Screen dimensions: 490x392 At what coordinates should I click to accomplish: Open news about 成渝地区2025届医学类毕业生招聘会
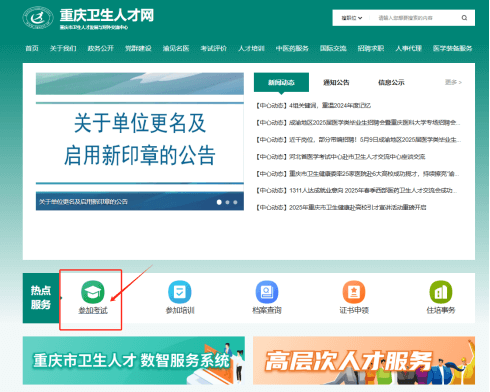click(358, 123)
